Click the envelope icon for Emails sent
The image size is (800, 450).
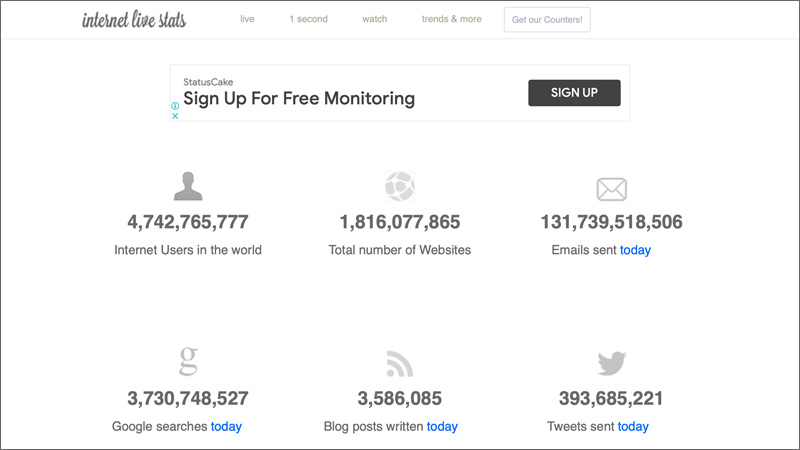[x=611, y=189]
